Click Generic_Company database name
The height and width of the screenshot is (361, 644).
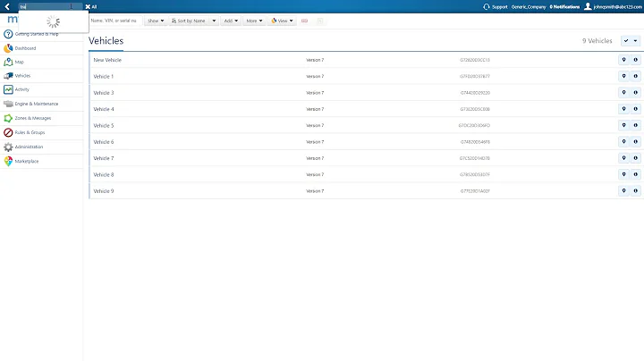click(529, 7)
